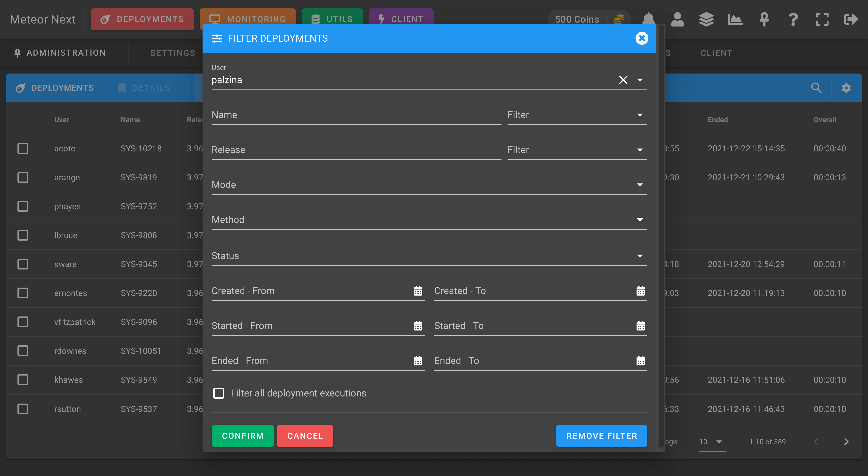
Task: Open Ended - To calendar picker
Action: coord(641,361)
